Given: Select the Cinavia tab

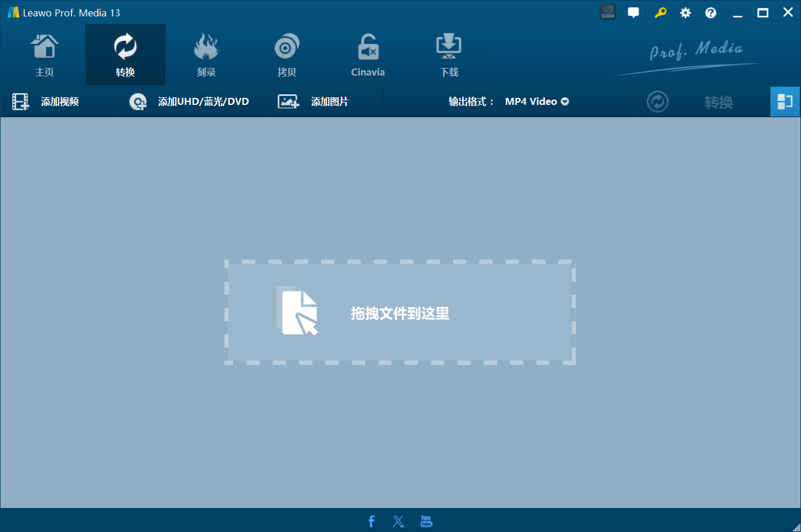Looking at the screenshot, I should pyautogui.click(x=367, y=54).
